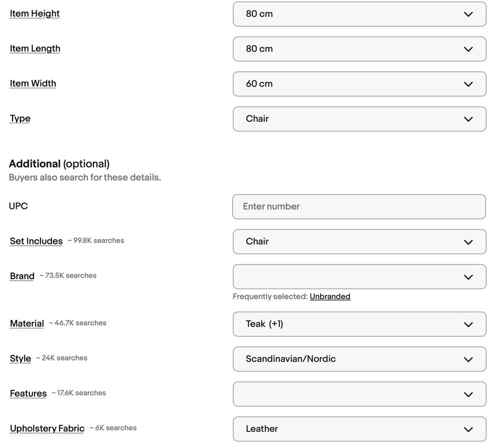
Task: Open the Set Includes dropdown
Action: [359, 241]
